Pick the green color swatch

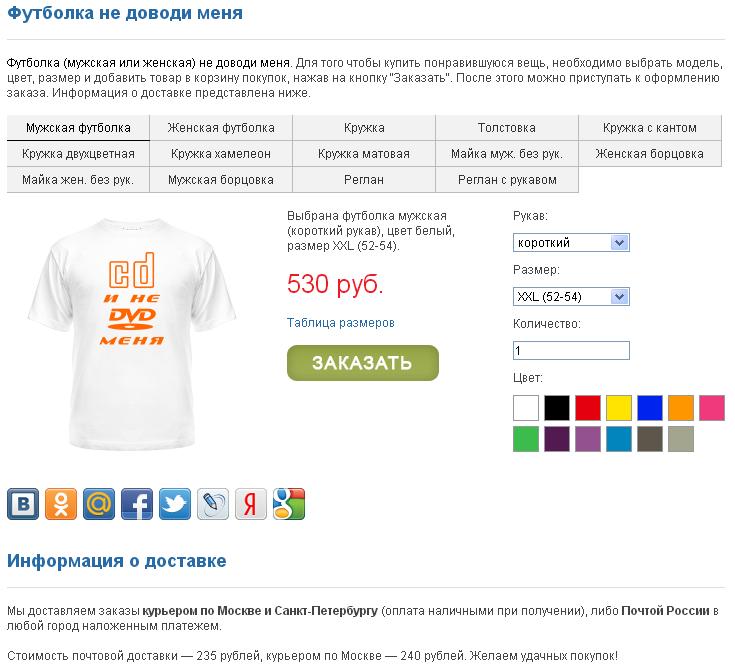point(526,439)
